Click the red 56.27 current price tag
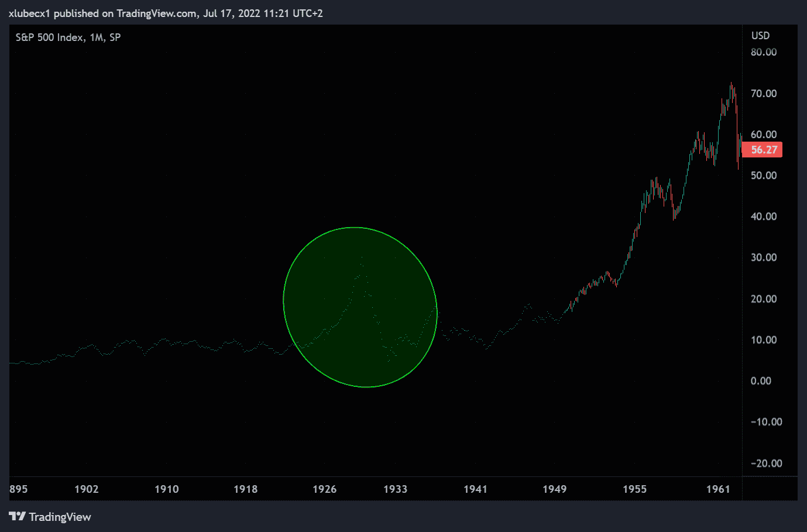807x532 pixels. tap(763, 150)
